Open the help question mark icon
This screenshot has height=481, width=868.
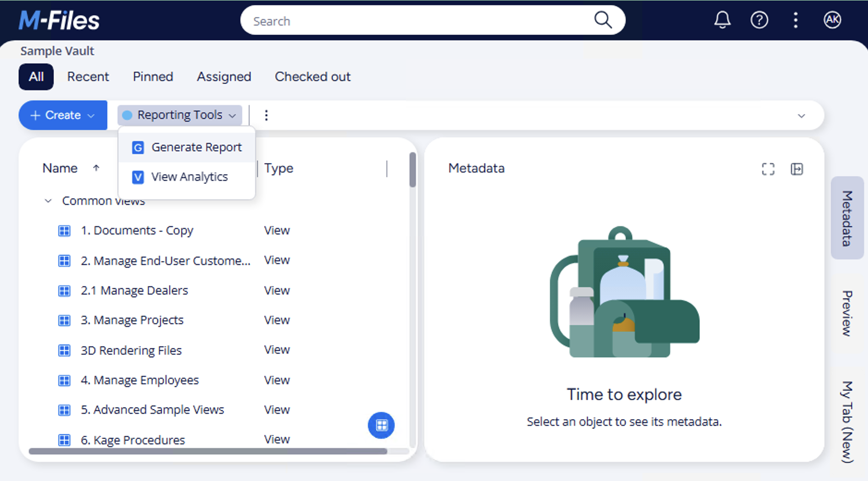click(x=759, y=20)
